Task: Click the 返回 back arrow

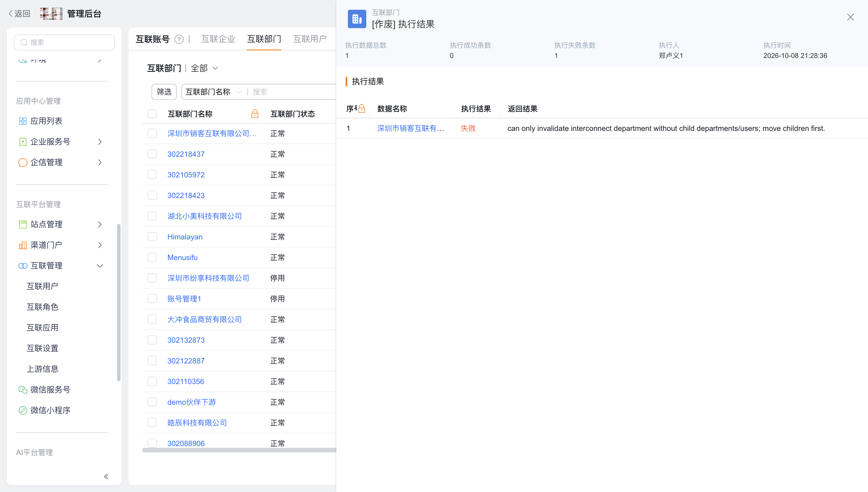Action: pos(10,13)
